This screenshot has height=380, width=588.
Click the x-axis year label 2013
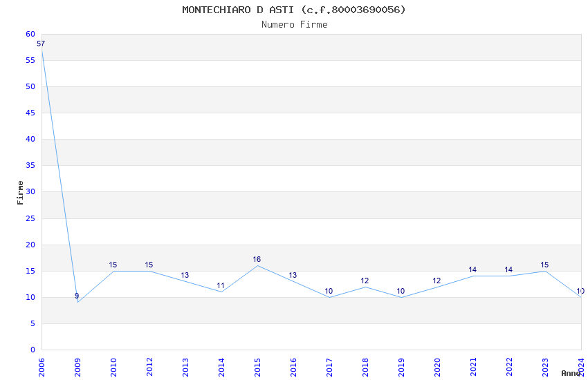(x=185, y=368)
